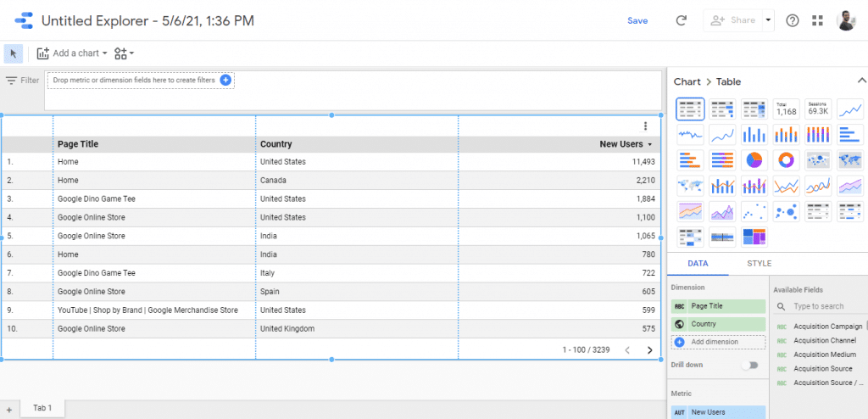Refresh the data with the reload icon
The height and width of the screenshot is (419, 868).
click(682, 20)
